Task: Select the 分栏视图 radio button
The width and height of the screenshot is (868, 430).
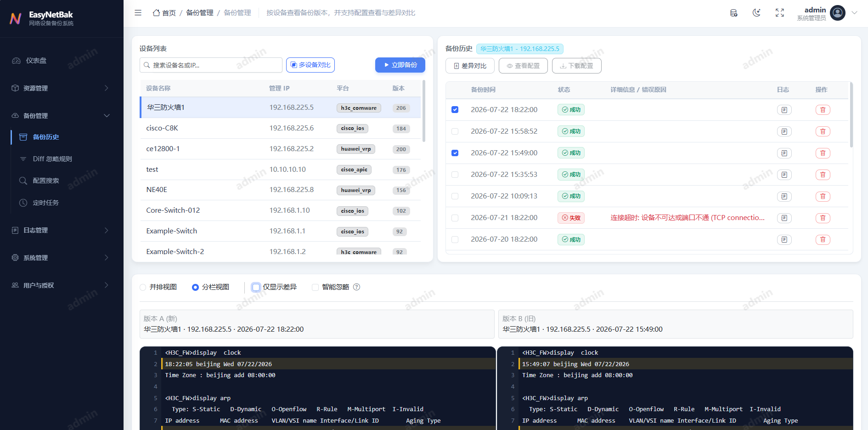Action: 195,287
